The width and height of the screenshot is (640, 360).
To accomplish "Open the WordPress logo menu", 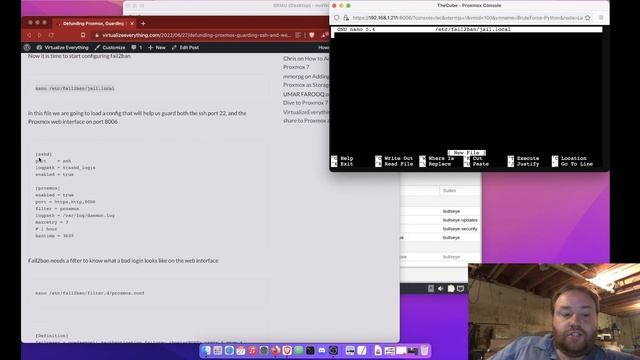I will [27, 47].
